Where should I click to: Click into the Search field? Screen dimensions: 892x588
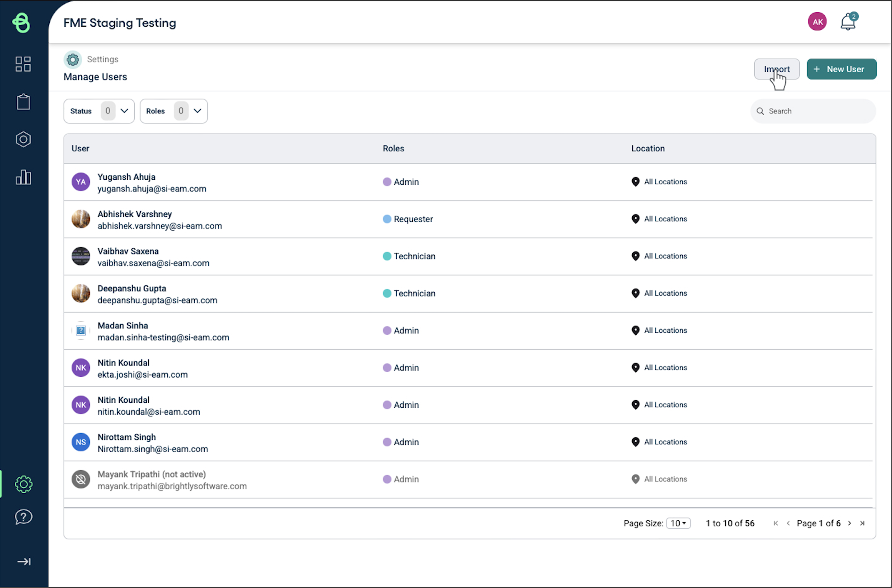(x=818, y=111)
